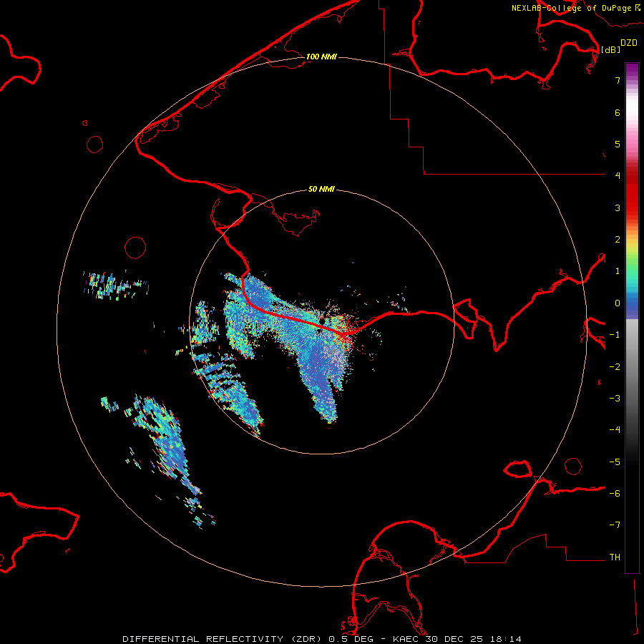Click the 4 tick on the color scale
Screen dimensions: 644x644
pyautogui.click(x=618, y=176)
